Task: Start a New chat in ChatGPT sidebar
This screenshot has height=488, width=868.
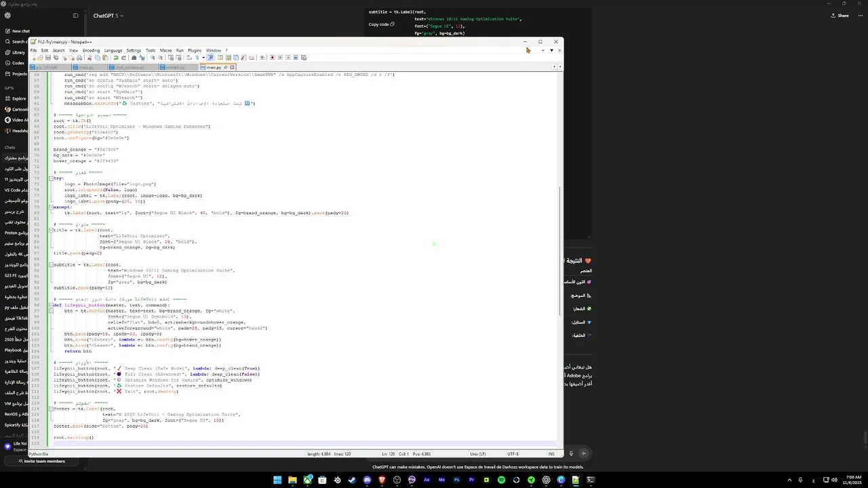Action: tap(17, 31)
